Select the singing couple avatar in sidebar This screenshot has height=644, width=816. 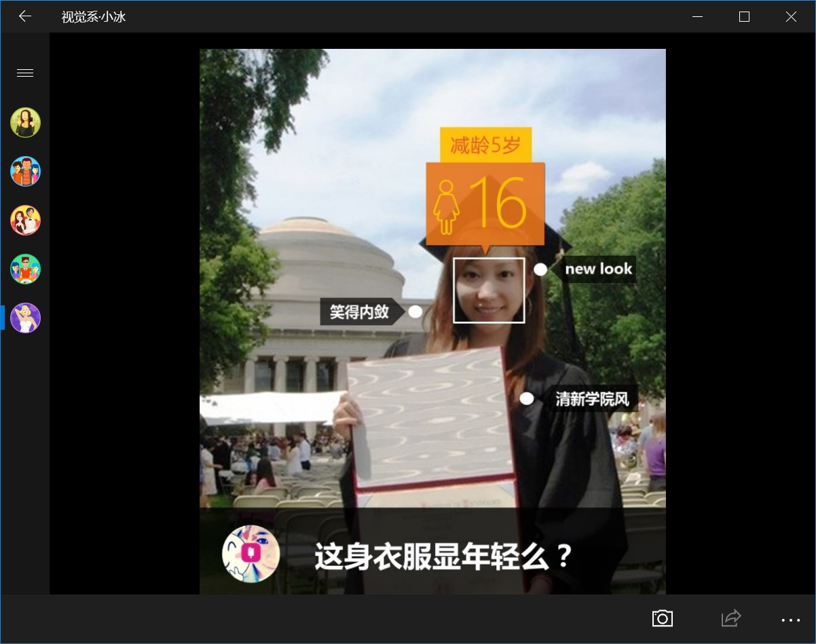[25, 220]
